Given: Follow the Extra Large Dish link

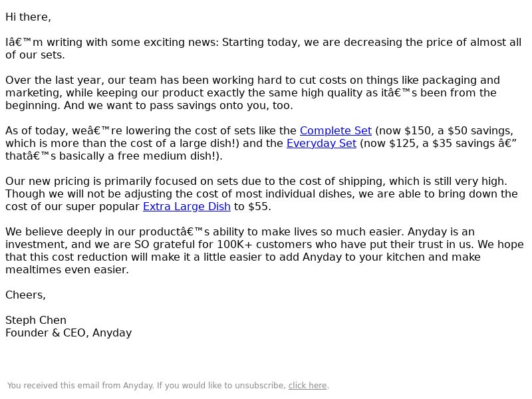Looking at the screenshot, I should tap(187, 207).
